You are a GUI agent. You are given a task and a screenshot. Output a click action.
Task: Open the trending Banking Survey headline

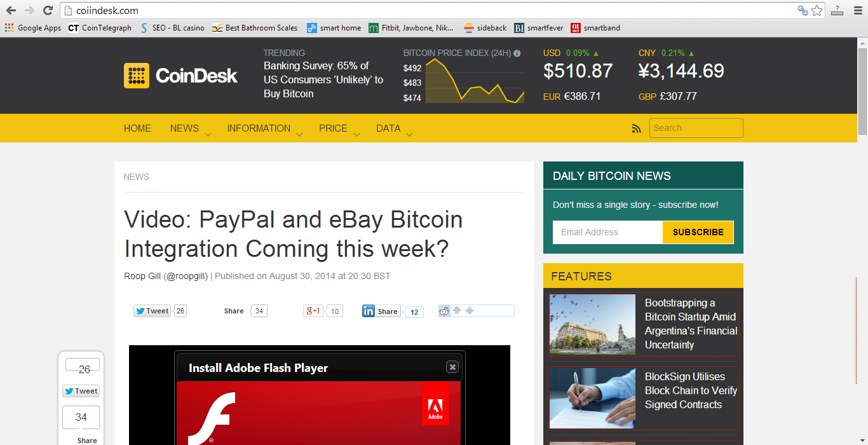pos(323,79)
